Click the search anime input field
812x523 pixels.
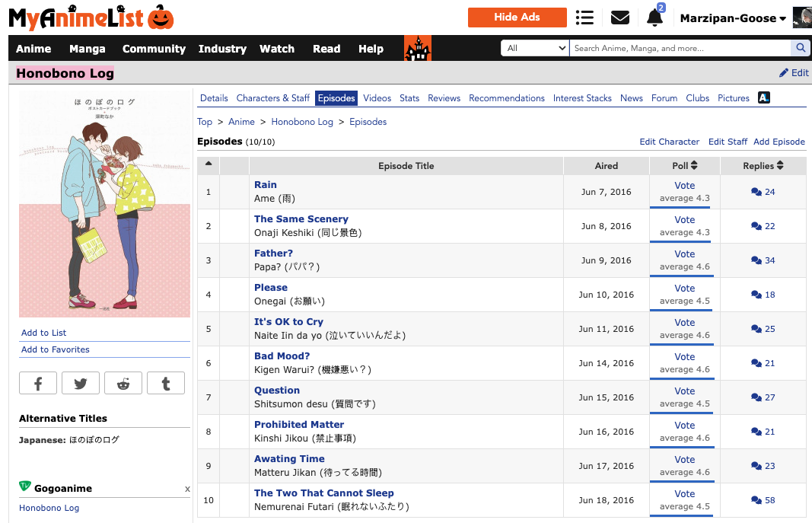tap(680, 48)
